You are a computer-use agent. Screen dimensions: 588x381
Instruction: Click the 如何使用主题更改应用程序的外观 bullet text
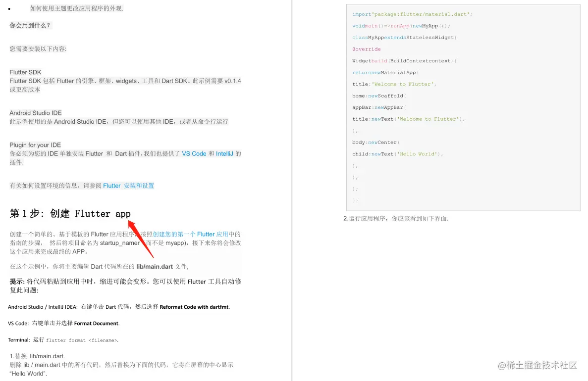tap(76, 8)
